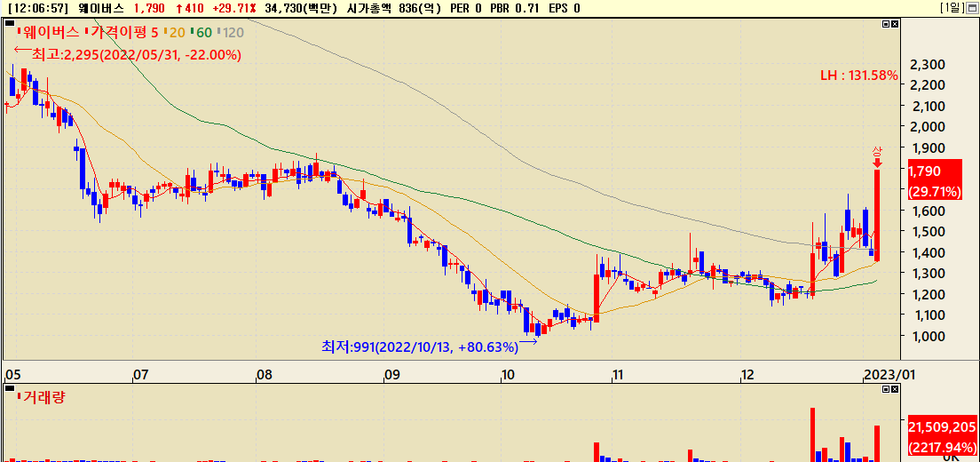The image size is (980, 462).
Task: Click the black handle atop the price chart
Action: click(x=10, y=22)
